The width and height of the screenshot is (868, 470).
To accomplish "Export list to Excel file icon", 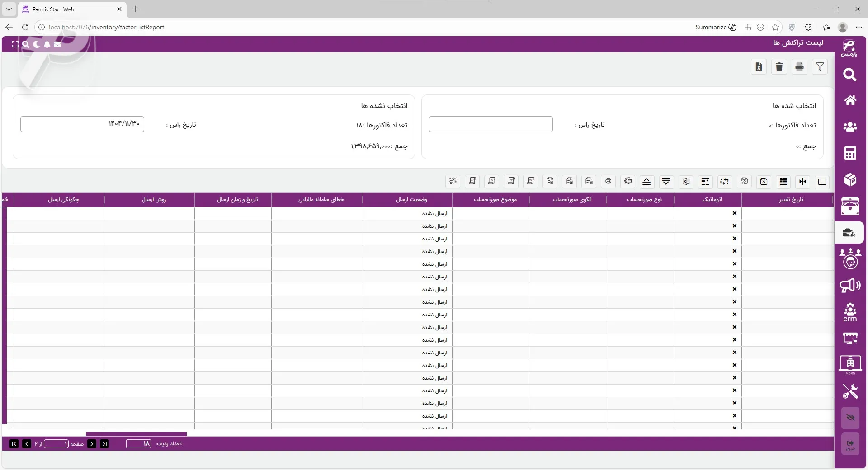I will 759,67.
